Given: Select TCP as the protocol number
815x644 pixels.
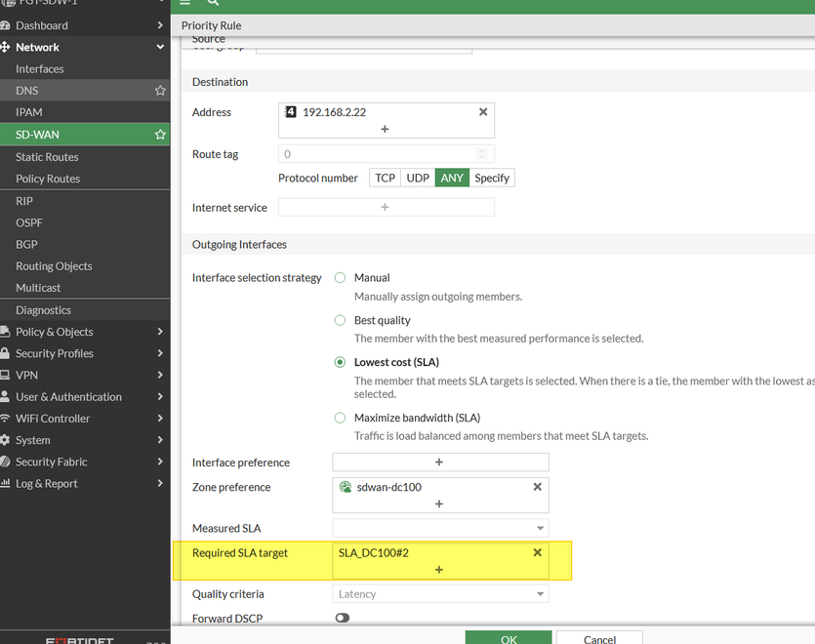Looking at the screenshot, I should [385, 178].
